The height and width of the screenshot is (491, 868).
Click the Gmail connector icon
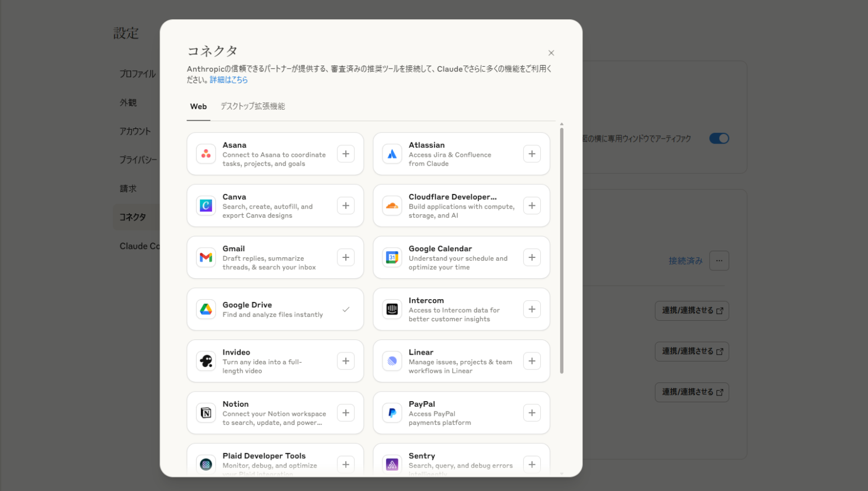(x=206, y=257)
